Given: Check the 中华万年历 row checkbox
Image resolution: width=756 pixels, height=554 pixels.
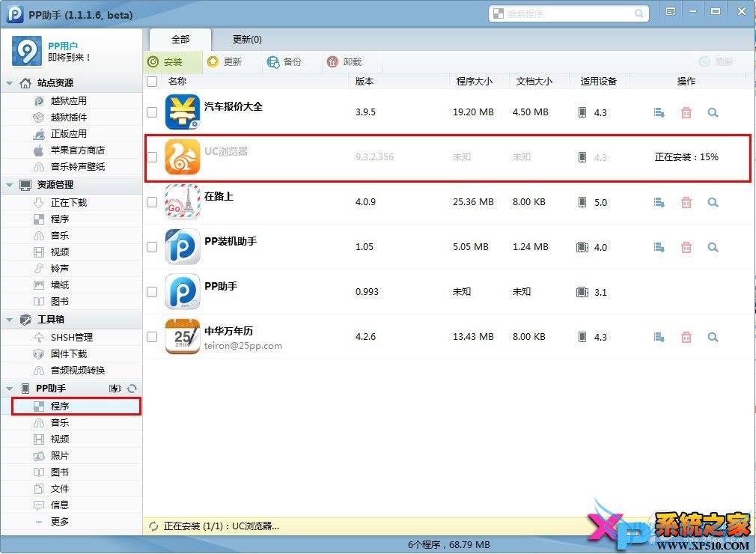Looking at the screenshot, I should click(152, 337).
